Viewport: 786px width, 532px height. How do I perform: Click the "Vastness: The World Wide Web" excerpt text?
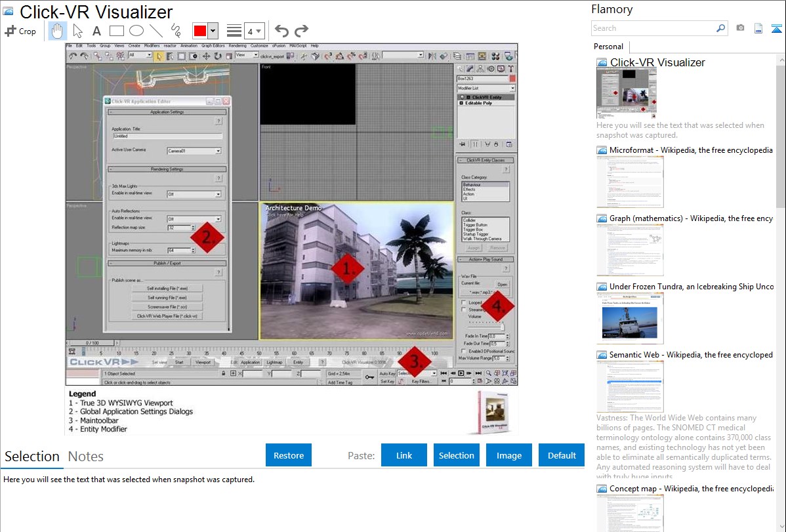[x=684, y=447]
